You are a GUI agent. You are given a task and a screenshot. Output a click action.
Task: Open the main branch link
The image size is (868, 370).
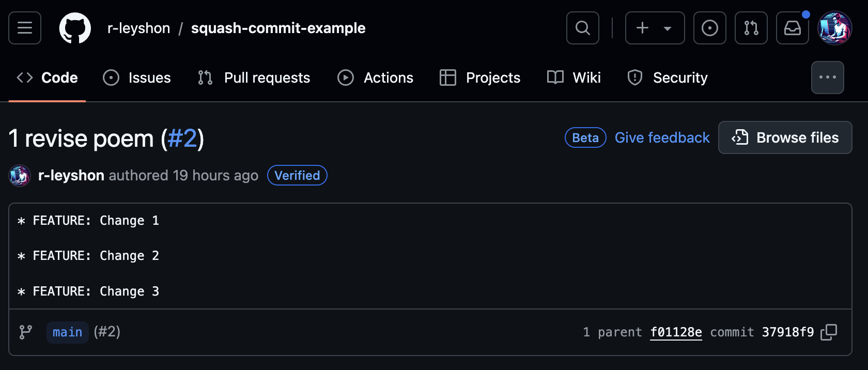(x=67, y=332)
